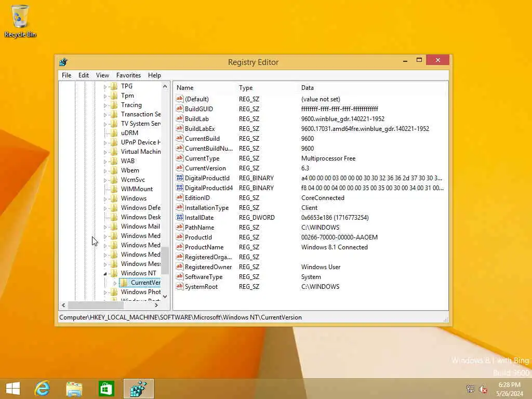Expand the WAB key node

105,161
